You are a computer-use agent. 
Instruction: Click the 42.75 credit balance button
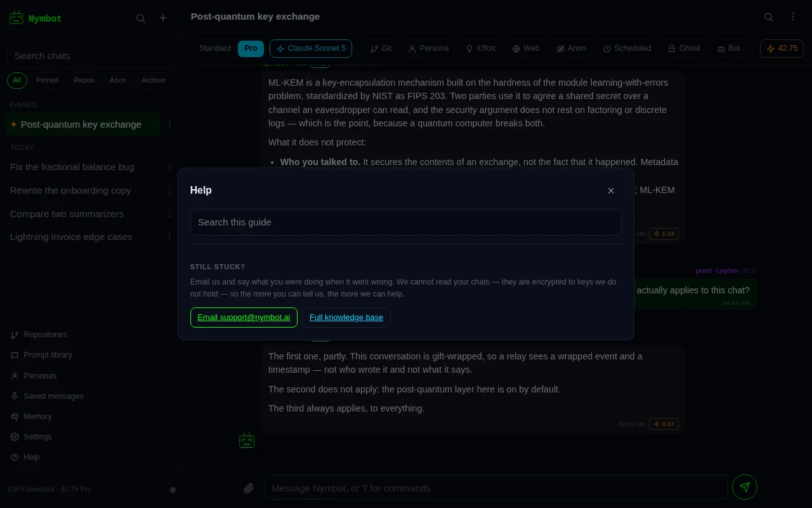[782, 48]
